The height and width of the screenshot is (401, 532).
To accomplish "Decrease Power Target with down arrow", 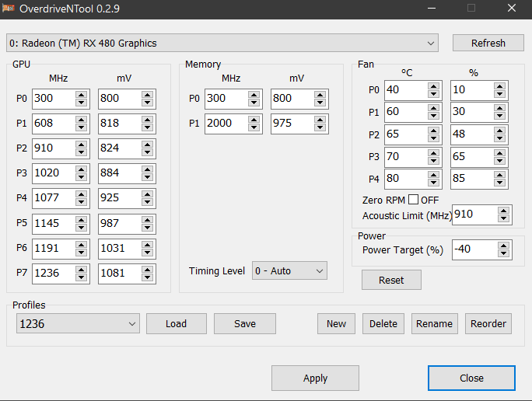I will click(504, 253).
